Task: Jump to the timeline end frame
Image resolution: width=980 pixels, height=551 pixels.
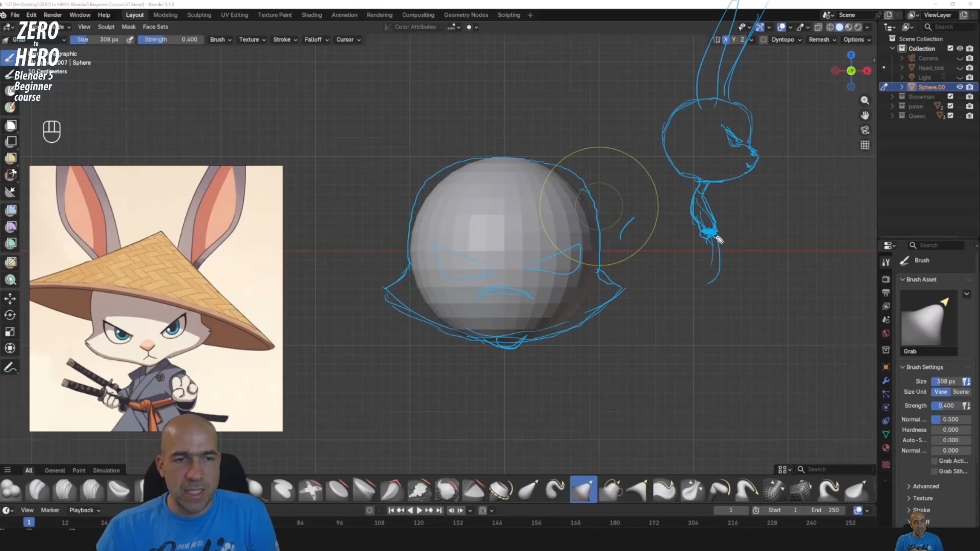Action: click(439, 510)
